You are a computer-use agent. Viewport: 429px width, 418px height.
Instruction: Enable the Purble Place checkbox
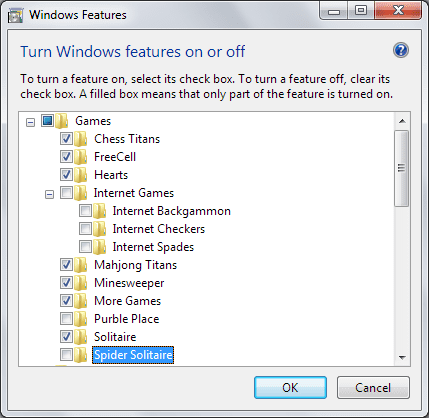[66, 318]
